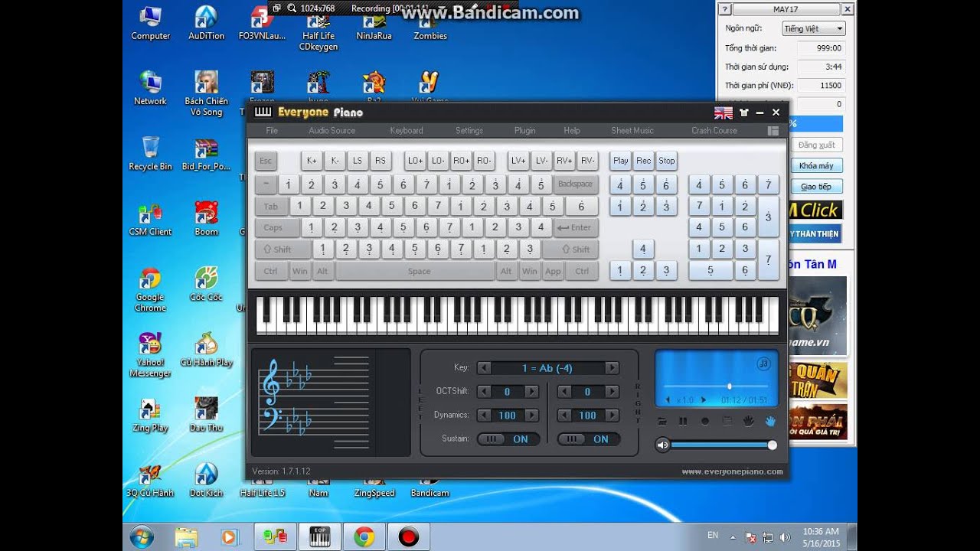Open the Yahoo! Messenger desktop shortcut
Viewport: 980px width, 551px height.
click(x=150, y=354)
